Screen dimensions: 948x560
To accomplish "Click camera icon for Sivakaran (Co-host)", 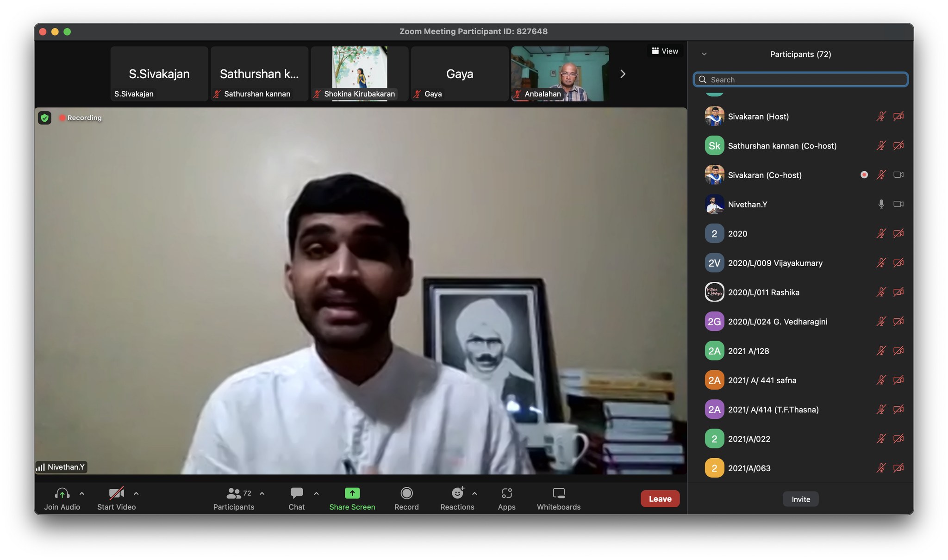I will tap(898, 175).
